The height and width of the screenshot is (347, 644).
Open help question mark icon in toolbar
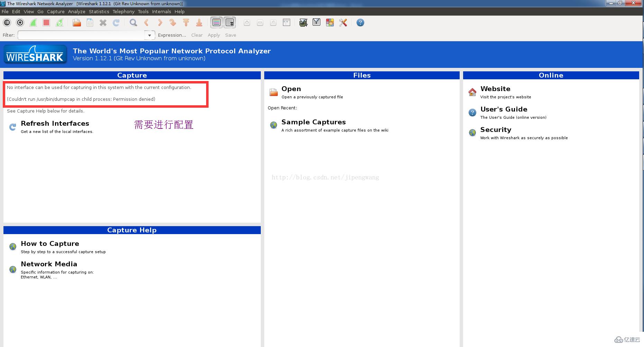click(360, 23)
